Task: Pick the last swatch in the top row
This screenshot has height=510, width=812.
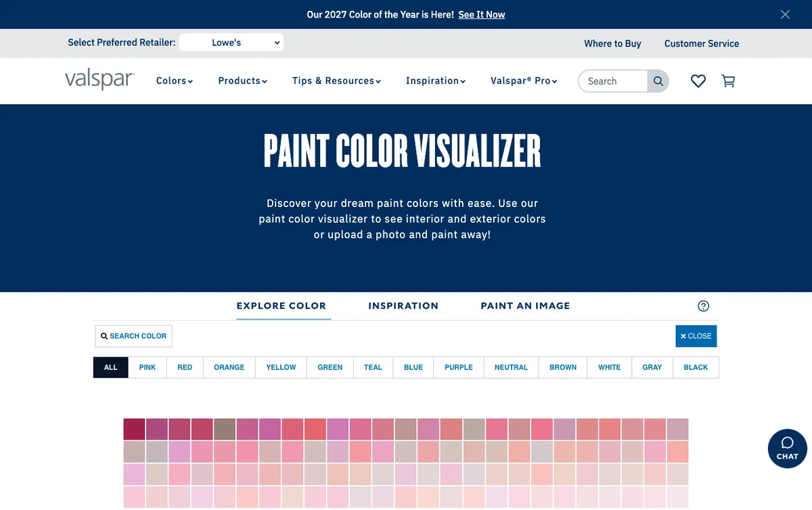Action: tap(677, 430)
